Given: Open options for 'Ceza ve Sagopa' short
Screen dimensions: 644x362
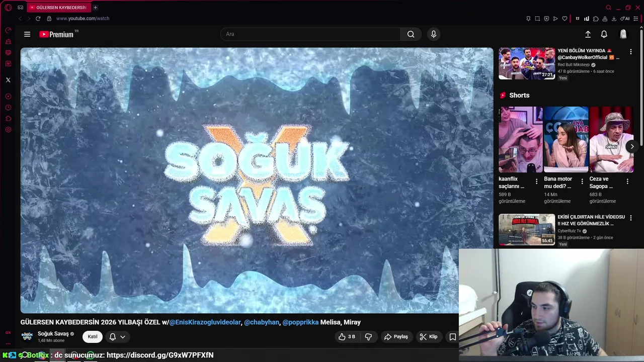Looking at the screenshot, I should [627, 182].
